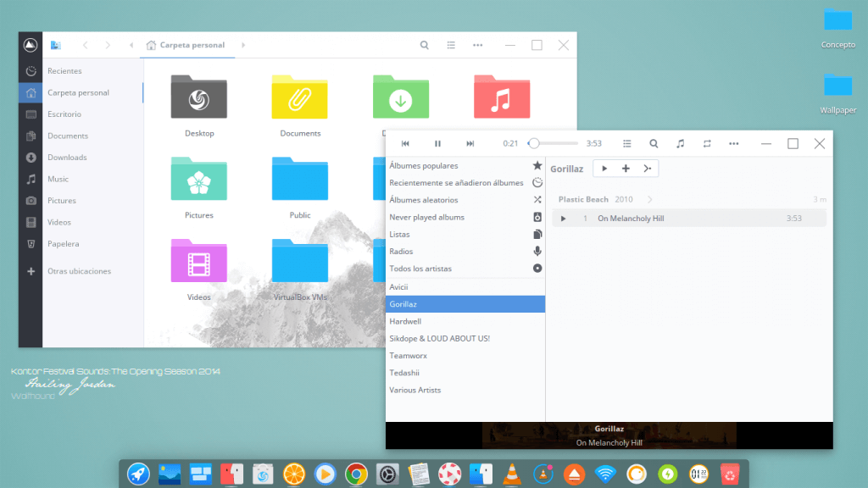
Task: Go forward in the file manager
Action: click(x=108, y=46)
